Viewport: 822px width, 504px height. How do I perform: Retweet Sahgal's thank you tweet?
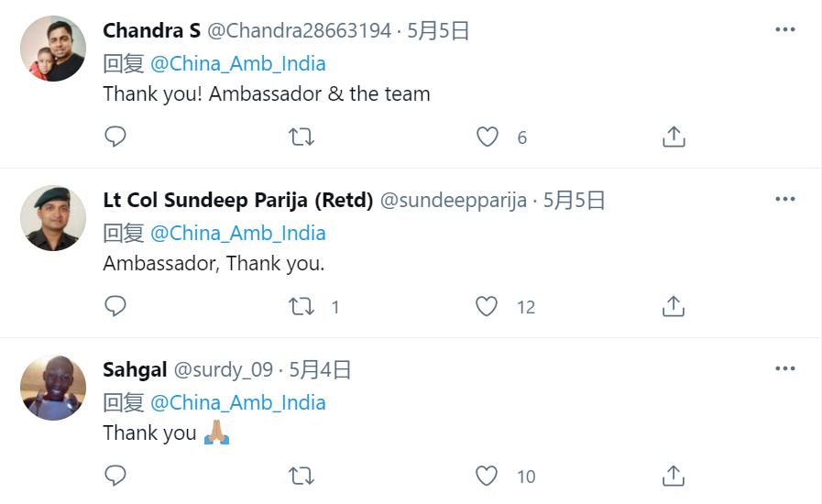coord(301,476)
